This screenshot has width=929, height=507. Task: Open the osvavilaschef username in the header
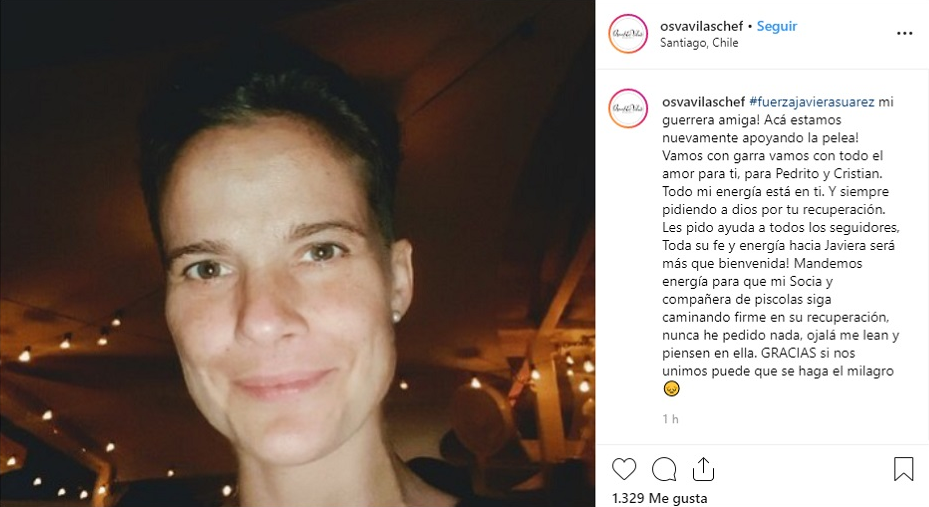click(701, 26)
